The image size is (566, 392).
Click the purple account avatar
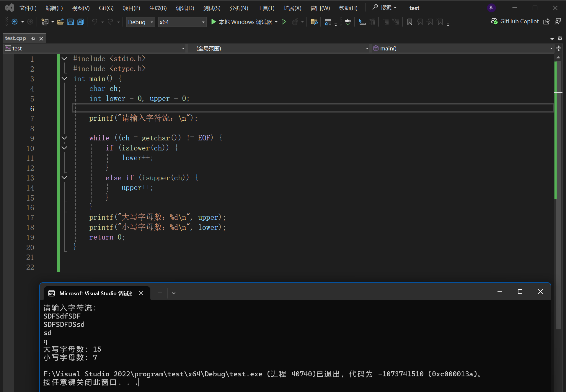[491, 8]
